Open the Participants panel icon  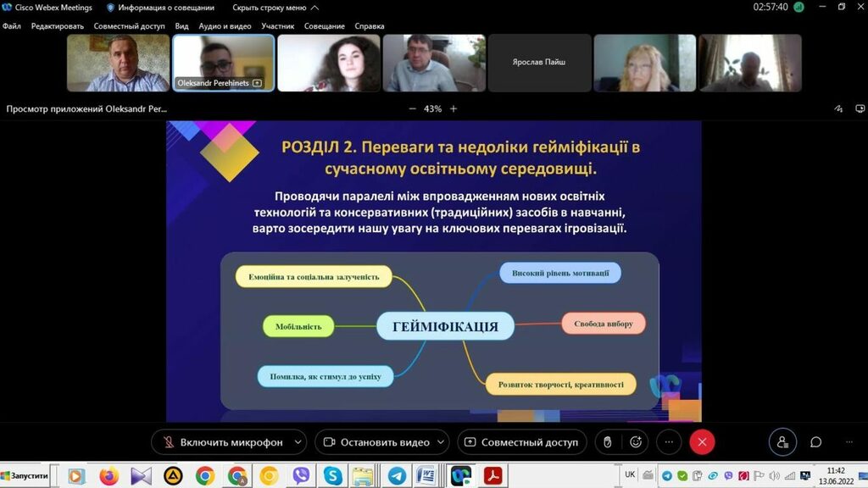[x=782, y=442]
